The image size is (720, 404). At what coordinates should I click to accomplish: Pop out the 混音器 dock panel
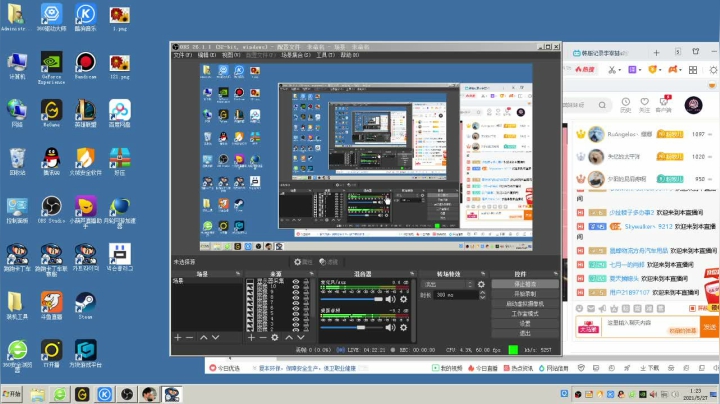tap(412, 274)
